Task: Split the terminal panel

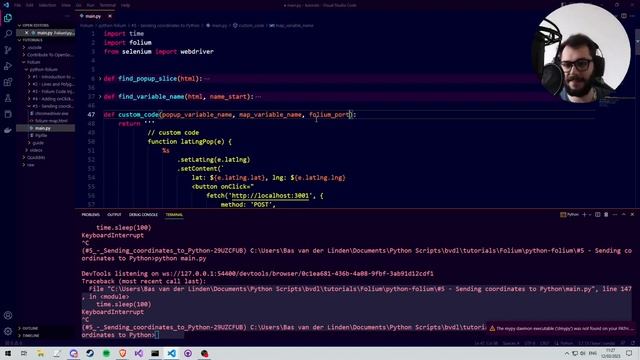Action: coord(598,214)
